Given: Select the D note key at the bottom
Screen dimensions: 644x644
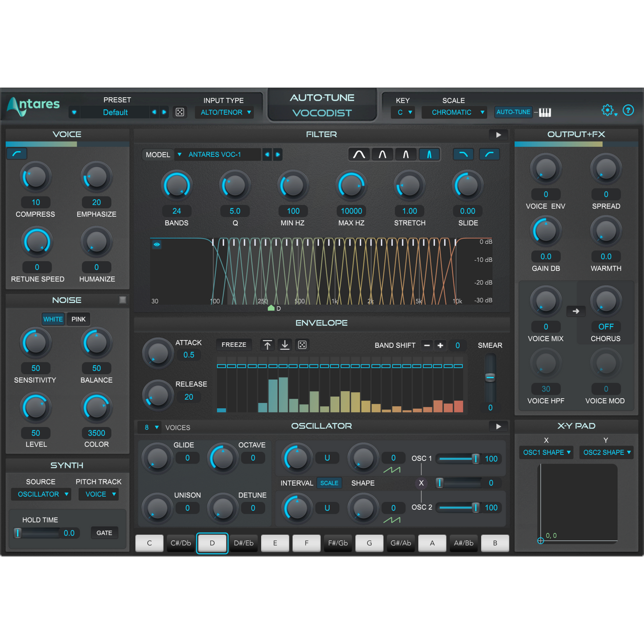Looking at the screenshot, I should 212,543.
